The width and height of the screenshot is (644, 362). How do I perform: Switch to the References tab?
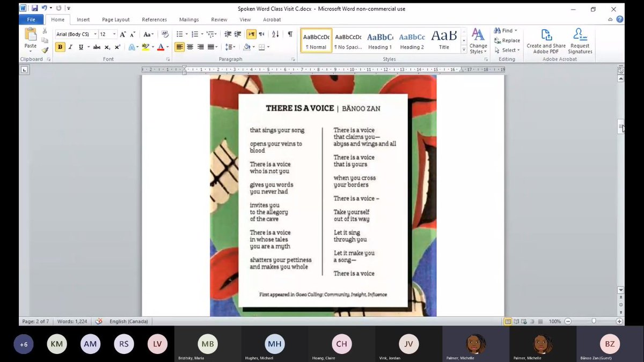point(155,19)
